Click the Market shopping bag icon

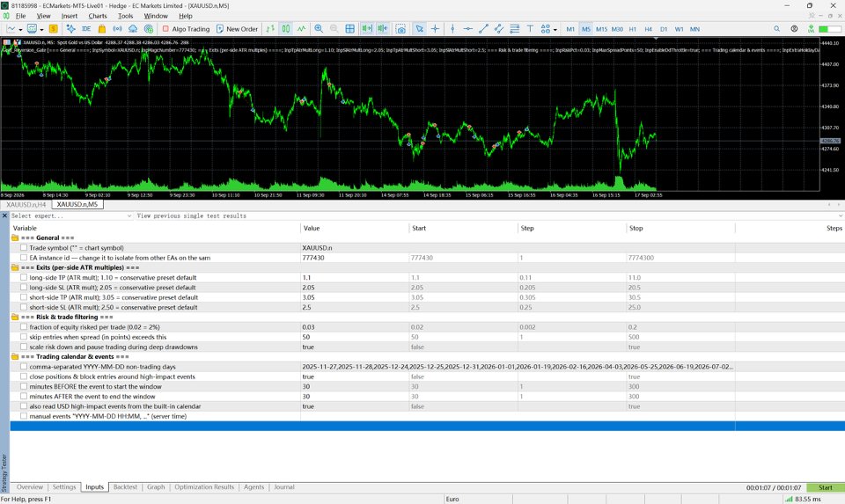[102, 29]
